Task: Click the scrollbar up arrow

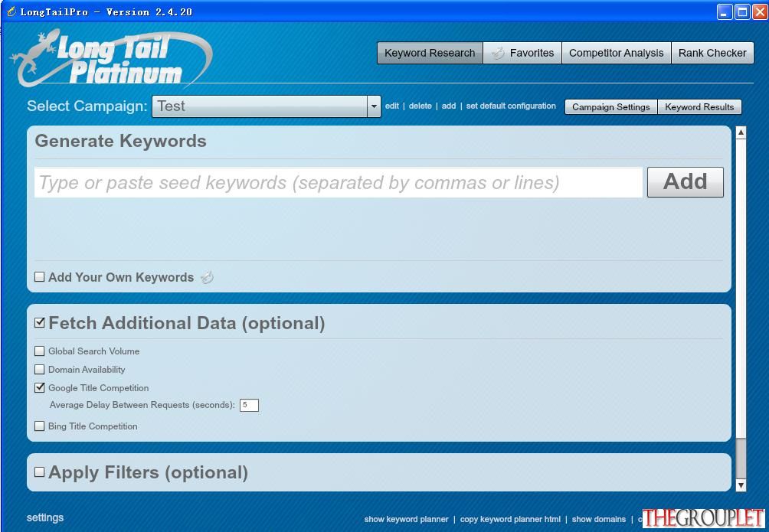Action: click(x=741, y=132)
